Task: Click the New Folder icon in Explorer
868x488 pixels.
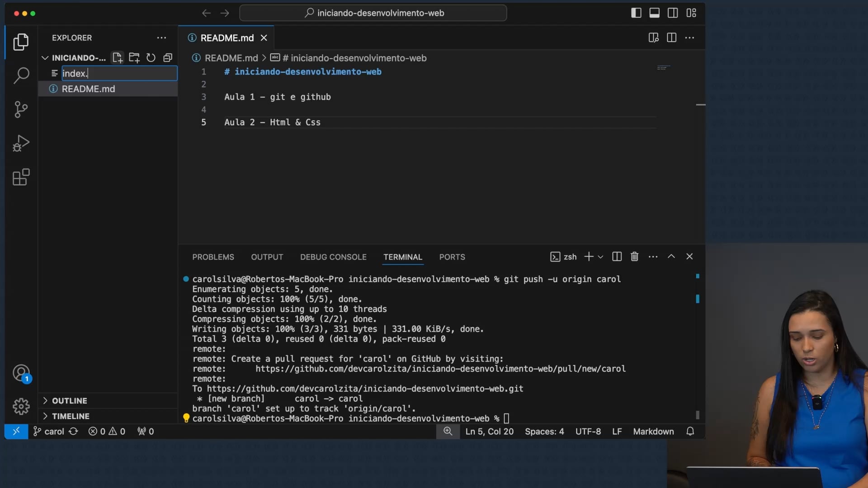Action: 134,57
